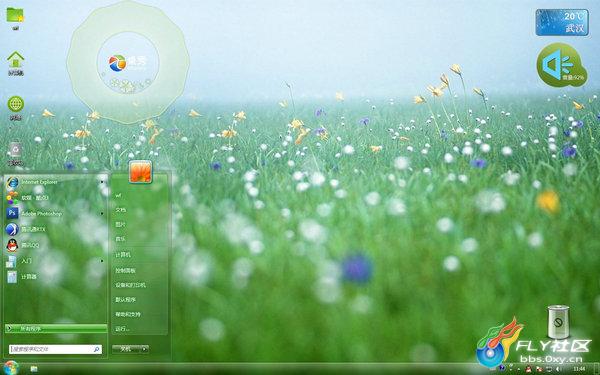Screen dimensions: 600x375
Task: Open shutdown options arrow
Action: (x=144, y=349)
